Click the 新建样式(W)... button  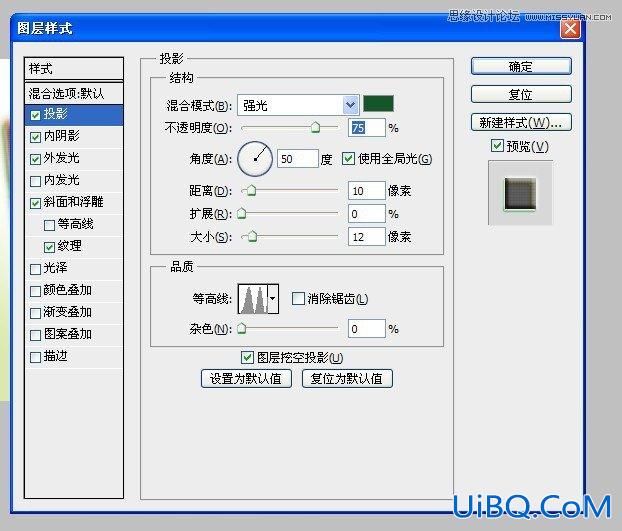521,123
